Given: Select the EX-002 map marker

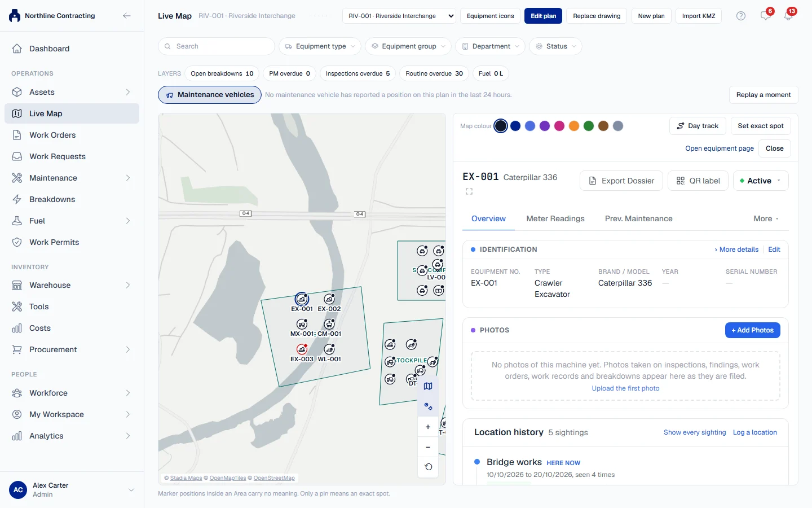Looking at the screenshot, I should [329, 299].
